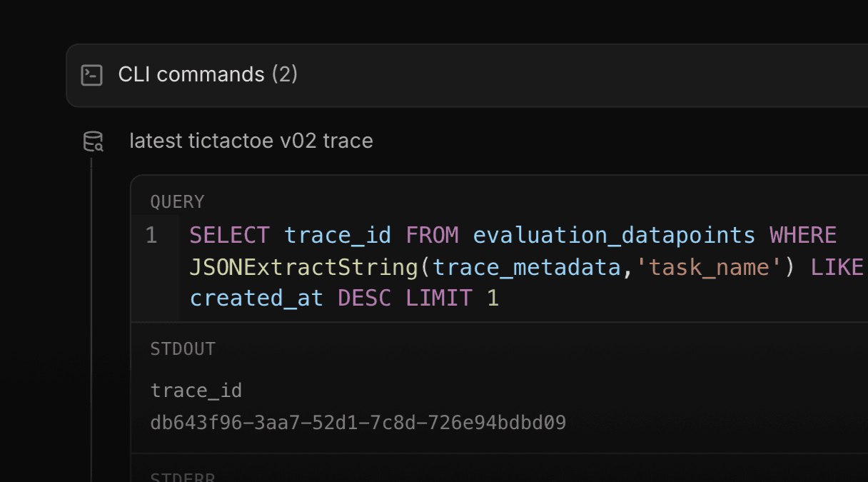
Task: Click the count (2) next to CLI commands
Action: click(285, 74)
